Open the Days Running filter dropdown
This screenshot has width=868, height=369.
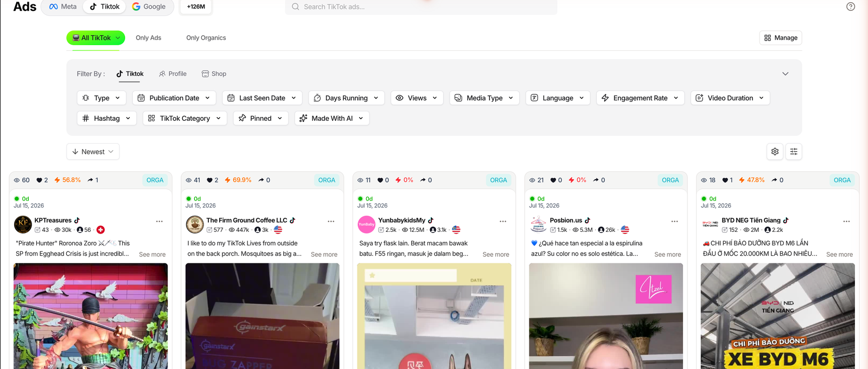(x=346, y=98)
